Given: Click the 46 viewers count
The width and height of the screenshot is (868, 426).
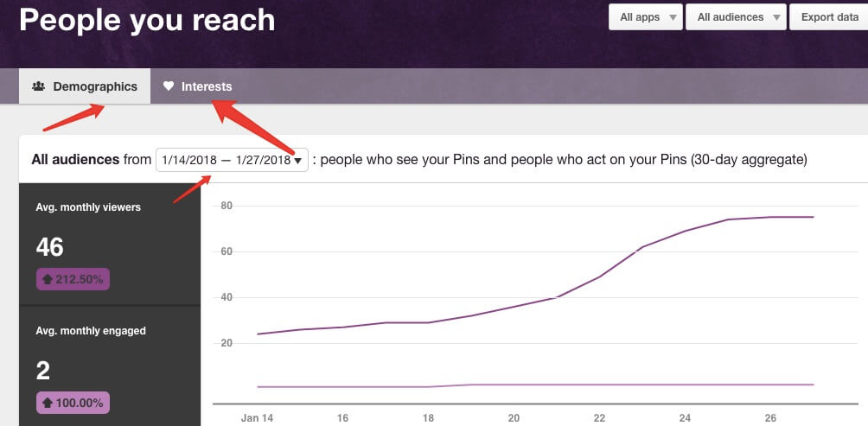Looking at the screenshot, I should coord(50,247).
